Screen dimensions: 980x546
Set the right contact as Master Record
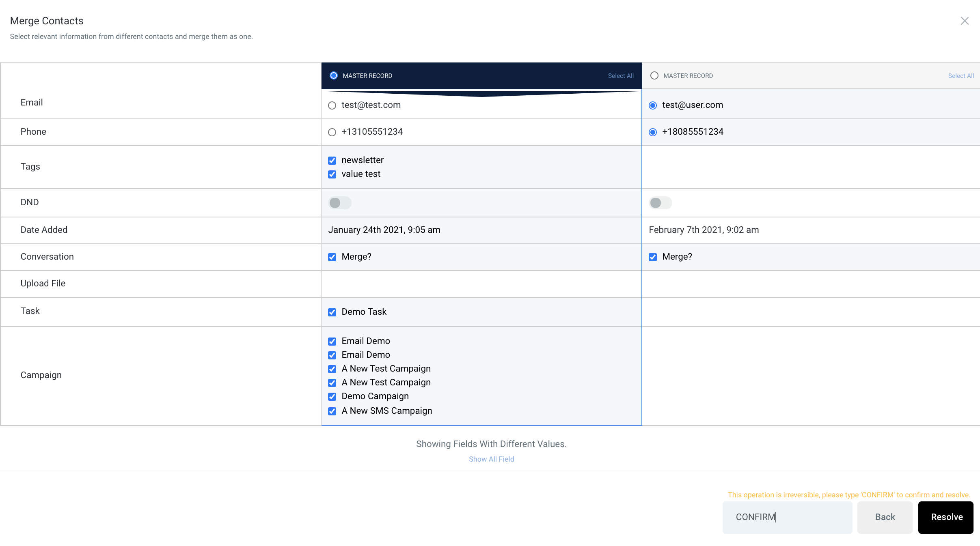pyautogui.click(x=654, y=75)
